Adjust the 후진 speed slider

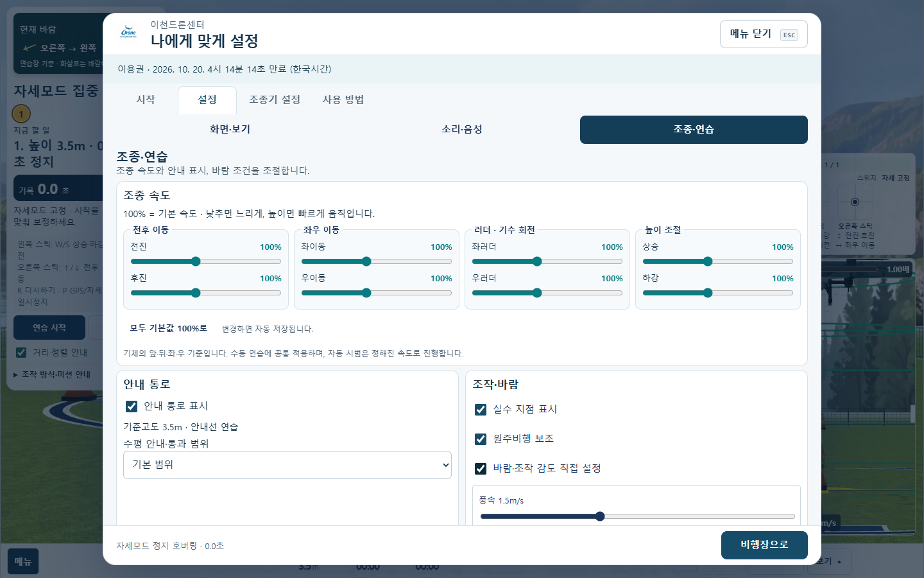[206, 293]
